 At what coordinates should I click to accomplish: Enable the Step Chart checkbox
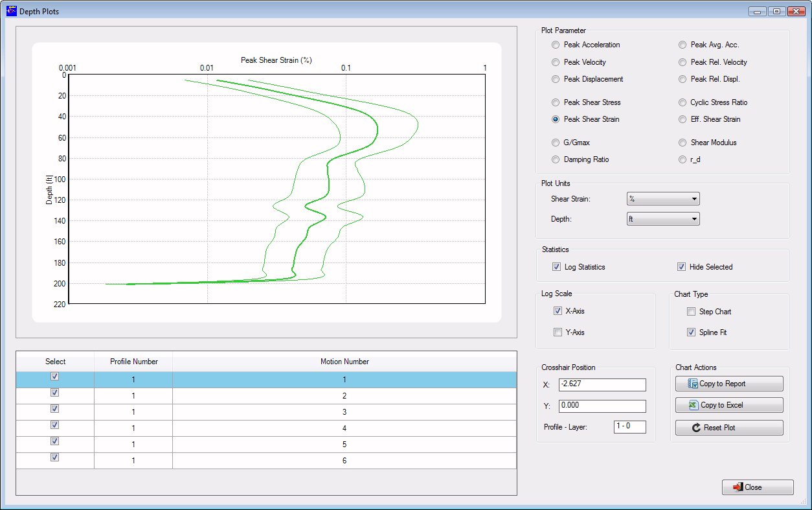(691, 312)
